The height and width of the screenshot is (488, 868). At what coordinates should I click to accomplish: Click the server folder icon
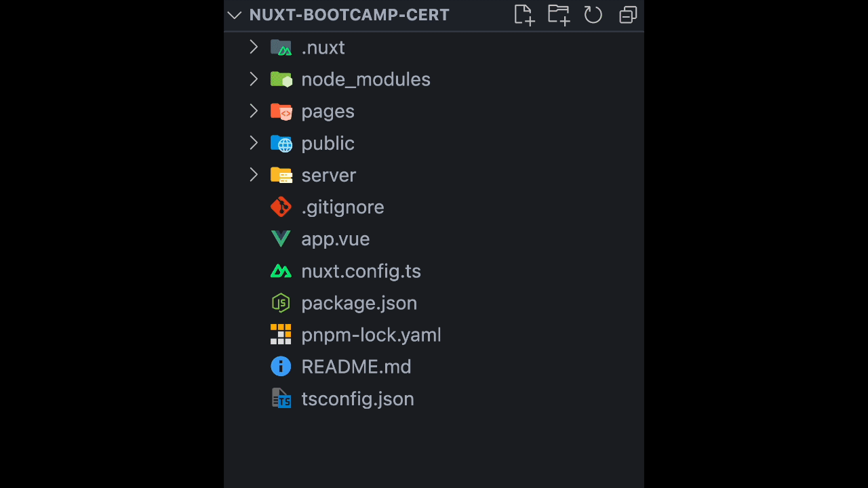[281, 175]
